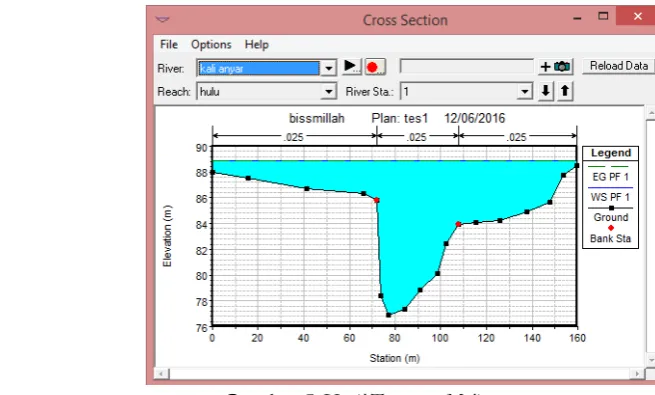Click the red record circle icon
The width and height of the screenshot is (655, 395).
375,67
